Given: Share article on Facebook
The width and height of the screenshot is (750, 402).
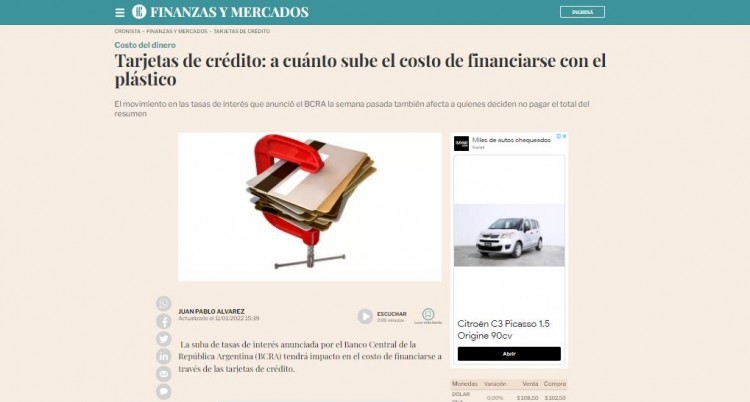Looking at the screenshot, I should (x=164, y=321).
